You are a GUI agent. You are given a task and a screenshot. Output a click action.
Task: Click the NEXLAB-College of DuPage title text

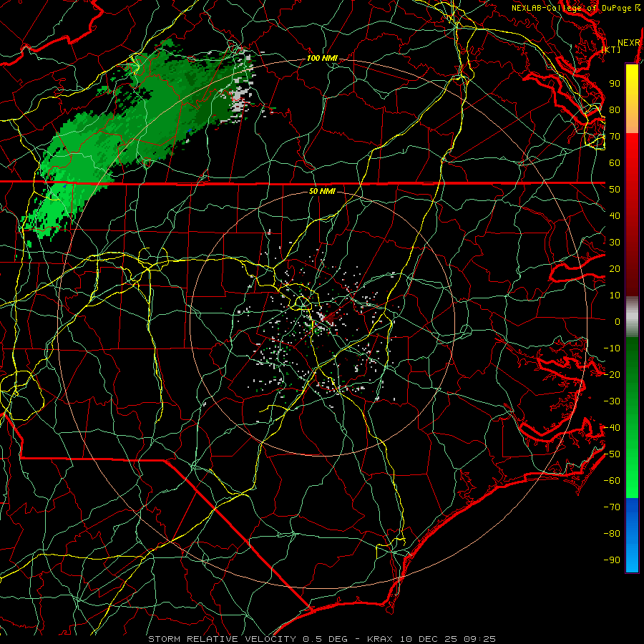pos(573,8)
